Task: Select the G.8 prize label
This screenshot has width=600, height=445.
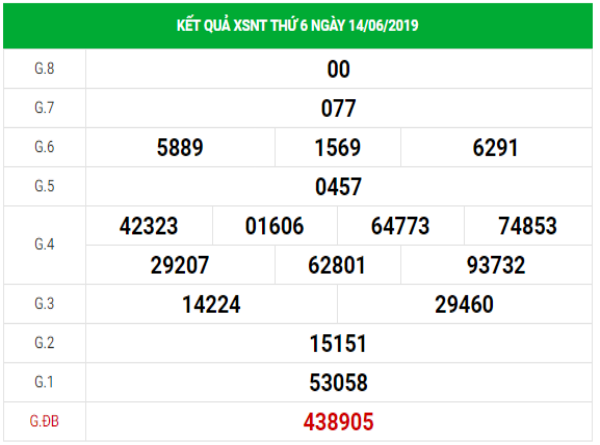Action: click(43, 69)
